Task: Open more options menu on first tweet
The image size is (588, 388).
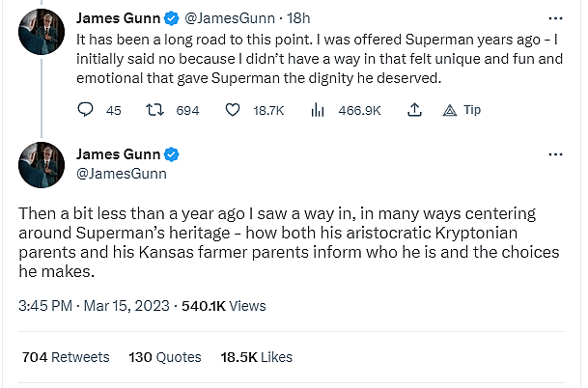Action: pos(554,16)
